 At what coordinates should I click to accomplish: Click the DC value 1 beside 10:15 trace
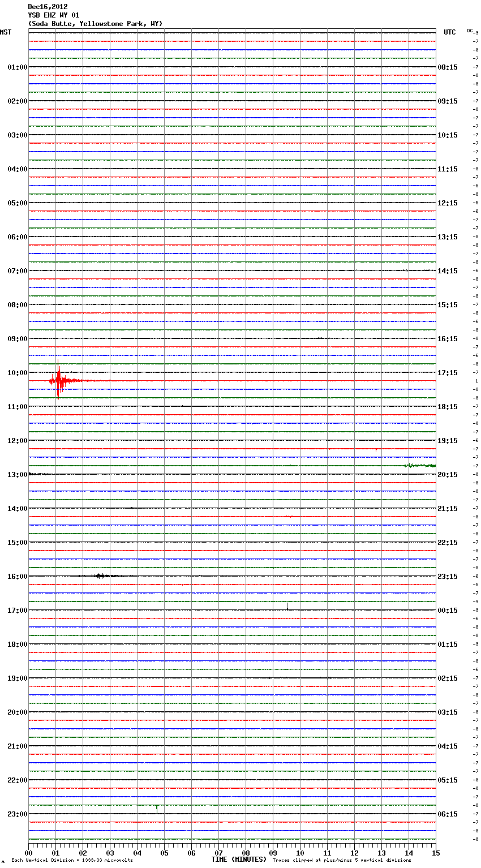pos(476,381)
